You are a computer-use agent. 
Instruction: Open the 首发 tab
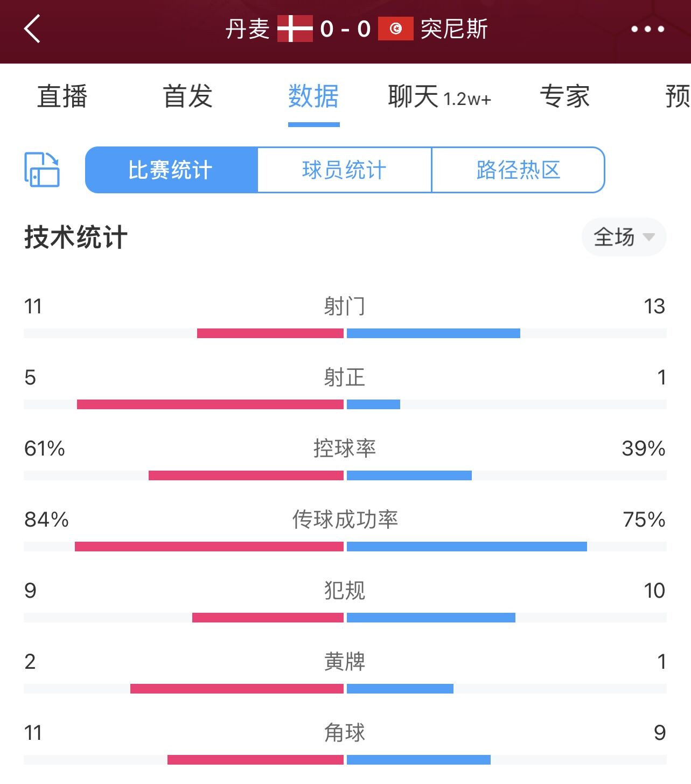point(188,97)
